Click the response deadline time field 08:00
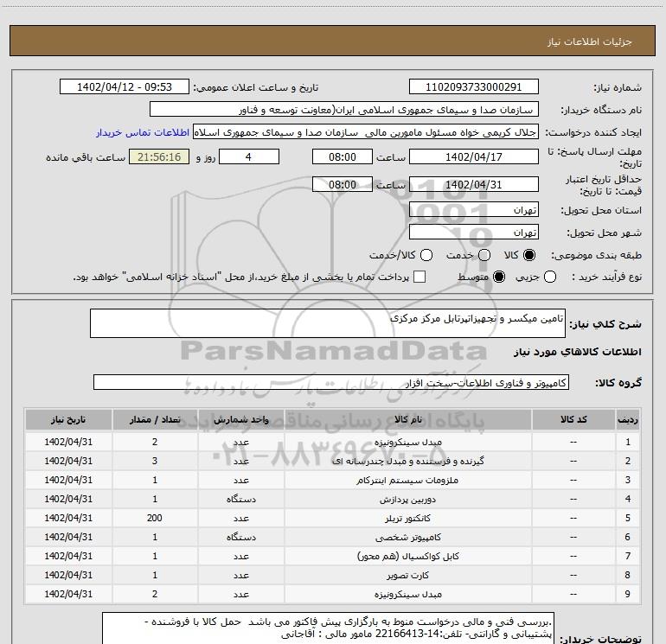 (343, 157)
